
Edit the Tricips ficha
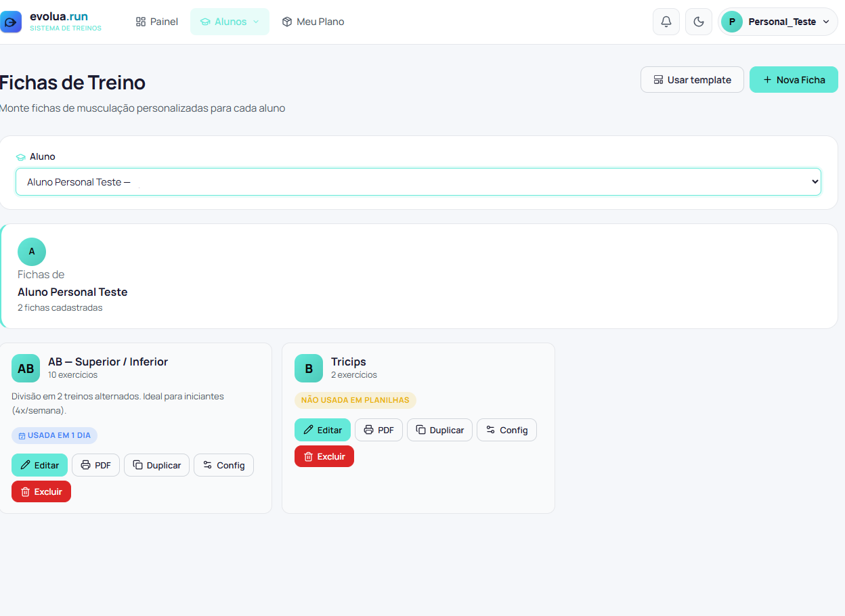coord(322,430)
